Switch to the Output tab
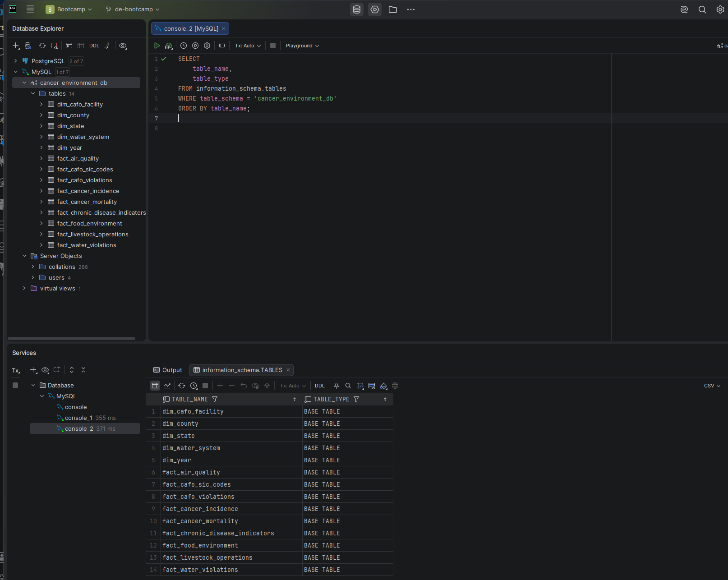The height and width of the screenshot is (580, 728). (168, 370)
